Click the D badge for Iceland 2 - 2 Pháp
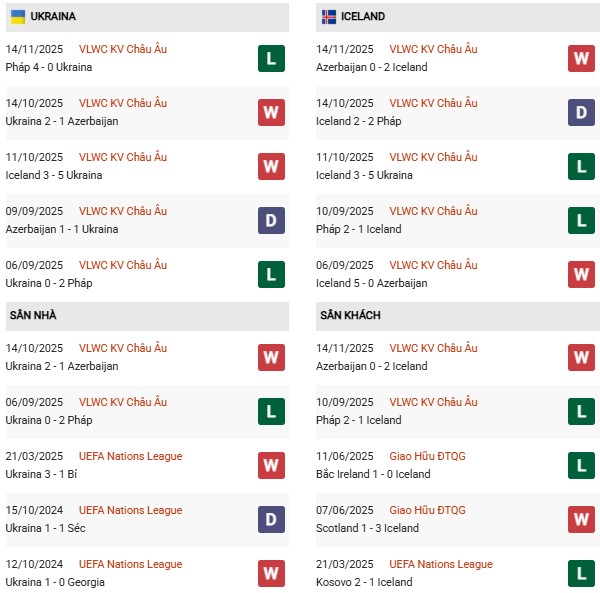The height and width of the screenshot is (593, 600). click(582, 112)
